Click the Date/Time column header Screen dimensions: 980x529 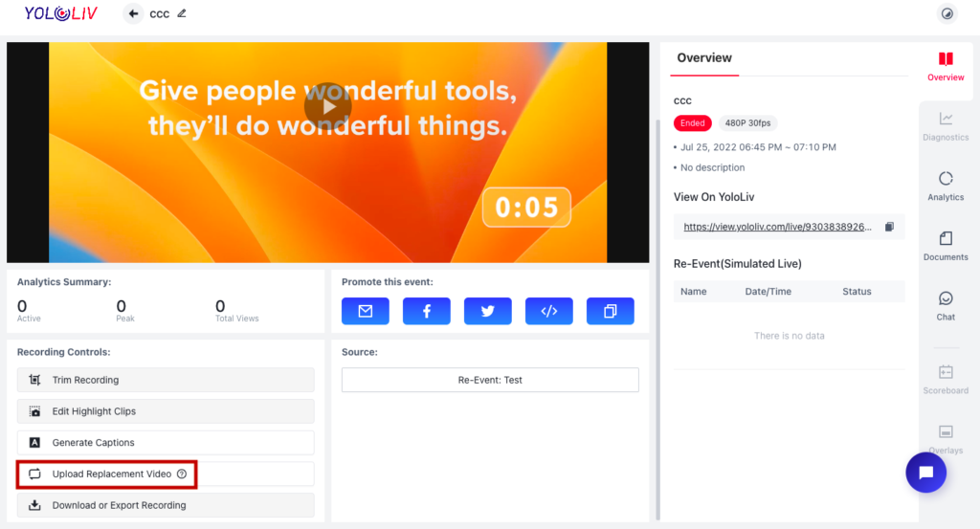tap(768, 292)
